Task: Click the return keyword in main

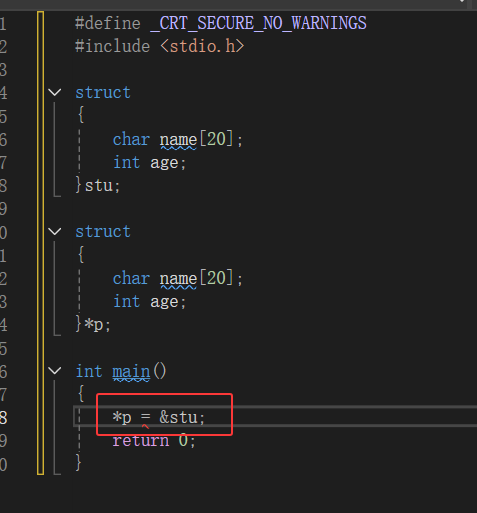Action: 141,441
